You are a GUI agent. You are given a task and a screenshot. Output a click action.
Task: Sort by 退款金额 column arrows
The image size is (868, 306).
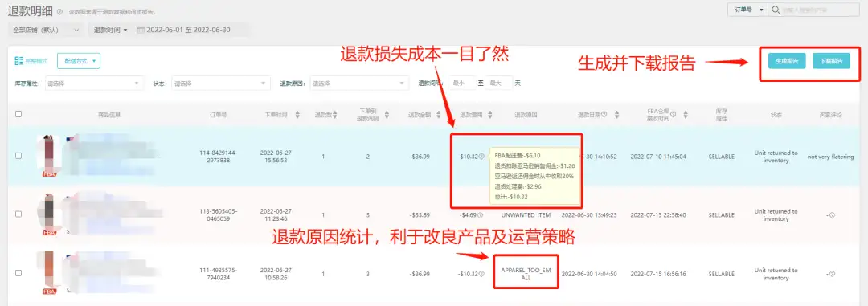coord(439,115)
